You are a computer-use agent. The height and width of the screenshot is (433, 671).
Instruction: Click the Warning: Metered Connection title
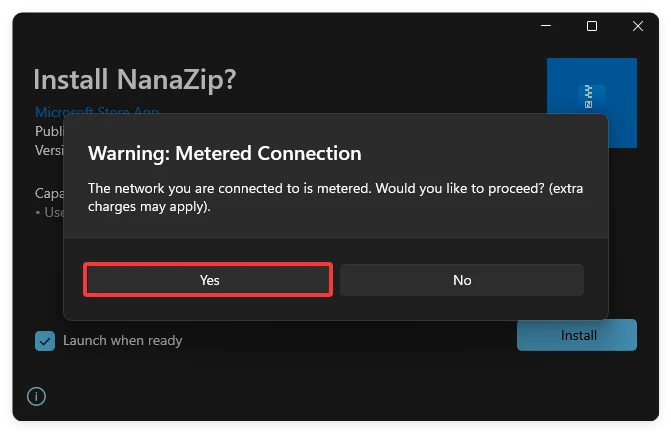tap(224, 153)
